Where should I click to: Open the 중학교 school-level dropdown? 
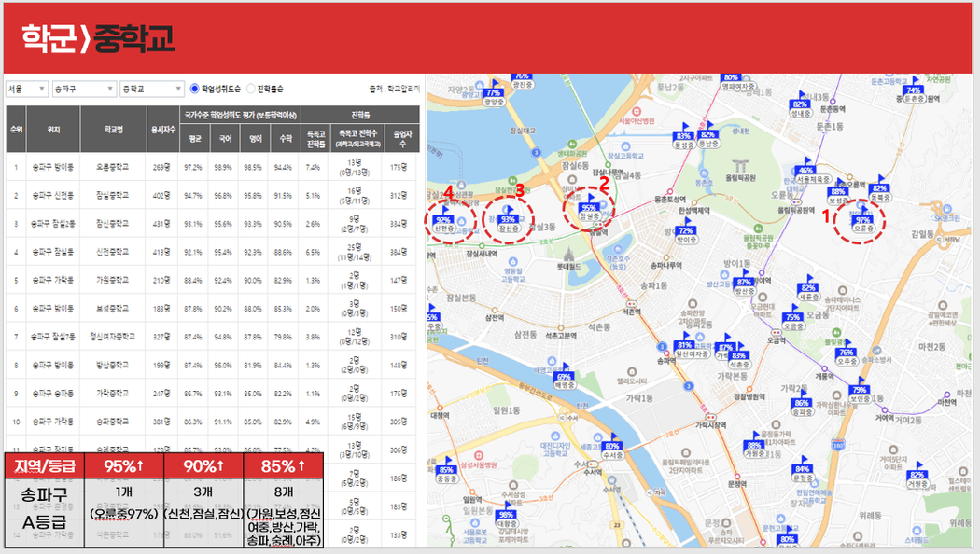point(152,89)
